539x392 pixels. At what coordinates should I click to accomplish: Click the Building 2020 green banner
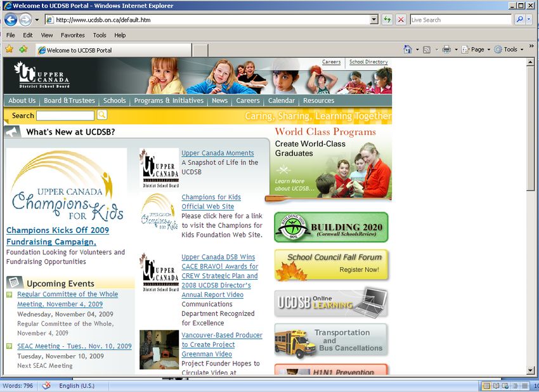(331, 227)
